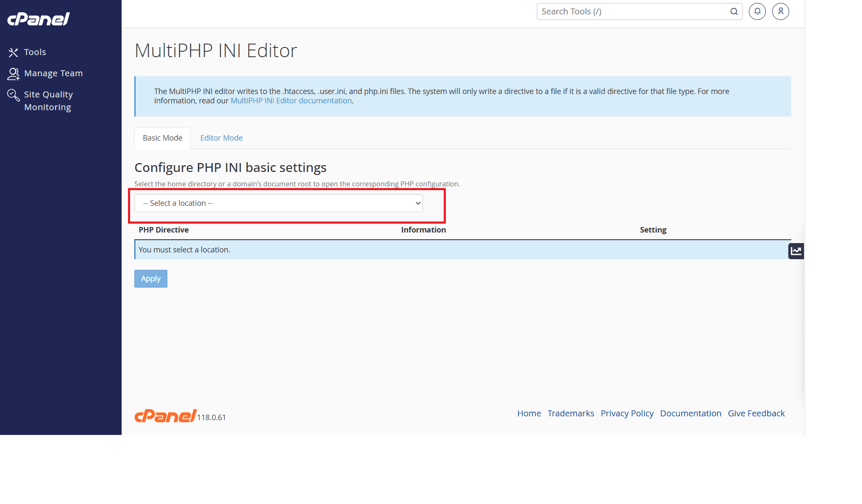Click the cPanel logo in sidebar
The width and height of the screenshot is (862, 504).
[x=39, y=19]
